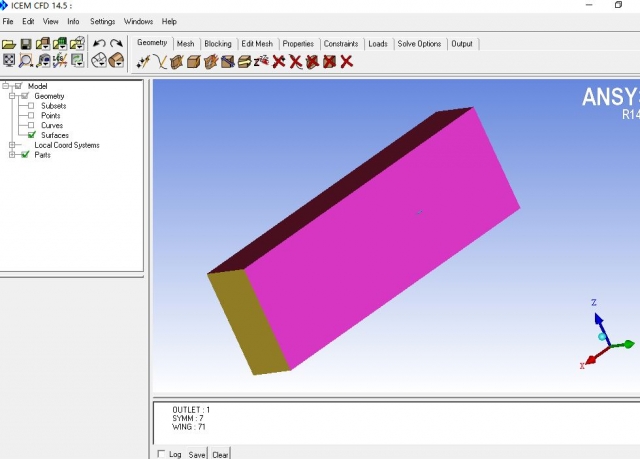This screenshot has height=459, width=640.
Task: Expand the Parts tree node
Action: coord(12,155)
